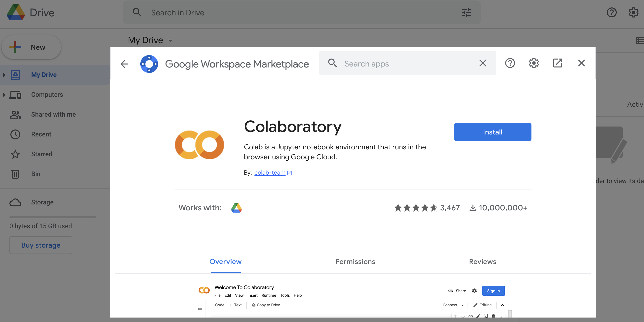Viewport: 644px width, 322px height.
Task: Clear the search apps input field
Action: [x=483, y=63]
